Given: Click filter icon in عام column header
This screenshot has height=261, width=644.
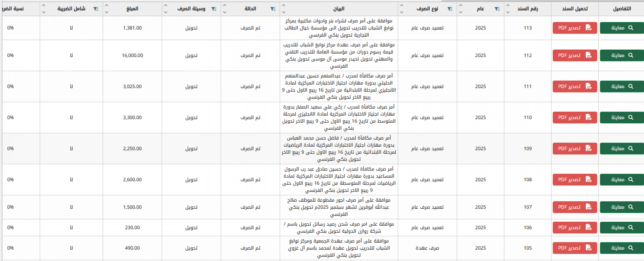Looking at the screenshot, I should pos(497,9).
